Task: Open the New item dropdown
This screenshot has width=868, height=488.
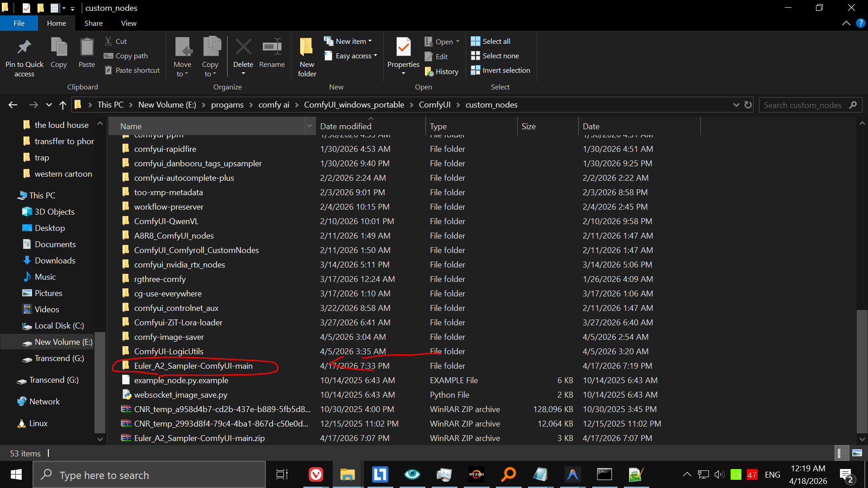Action: (348, 41)
